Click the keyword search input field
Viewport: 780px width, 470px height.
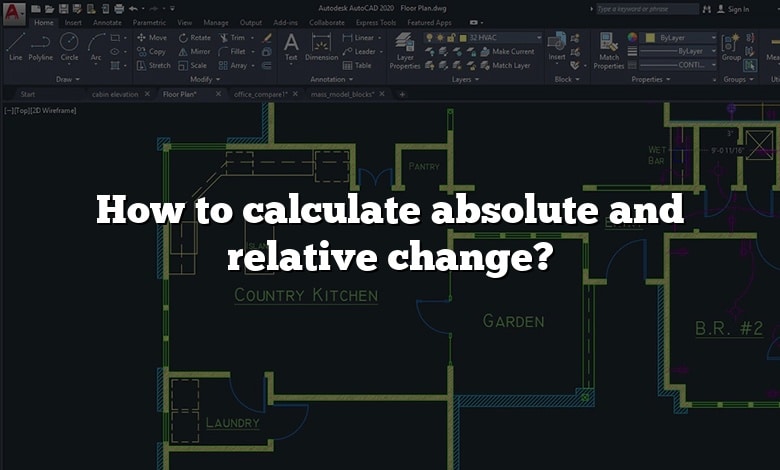[x=648, y=9]
